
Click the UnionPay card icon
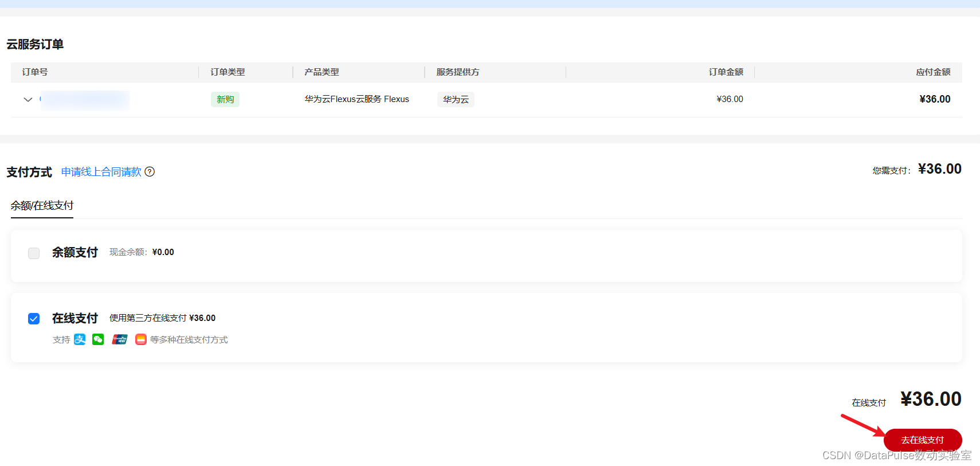pyautogui.click(x=119, y=339)
